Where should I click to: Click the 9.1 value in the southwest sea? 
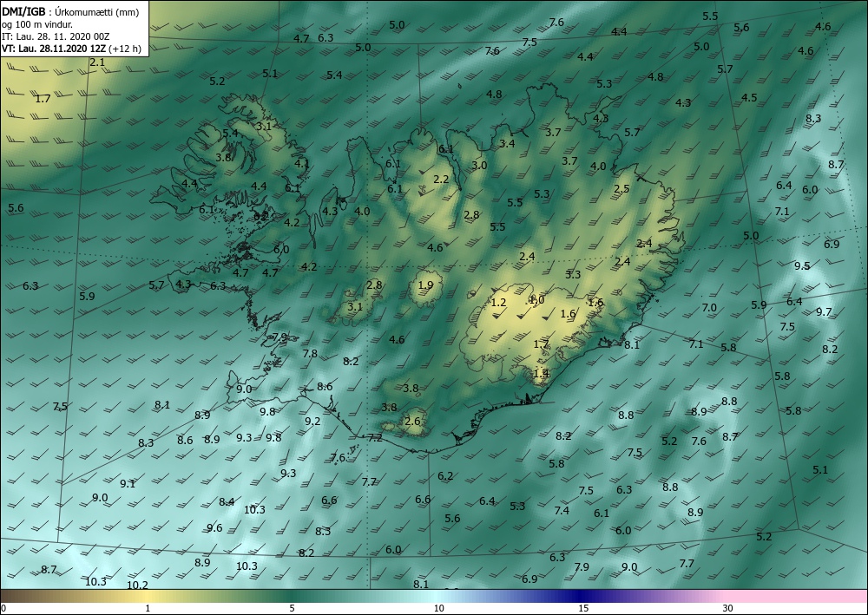[x=128, y=483]
